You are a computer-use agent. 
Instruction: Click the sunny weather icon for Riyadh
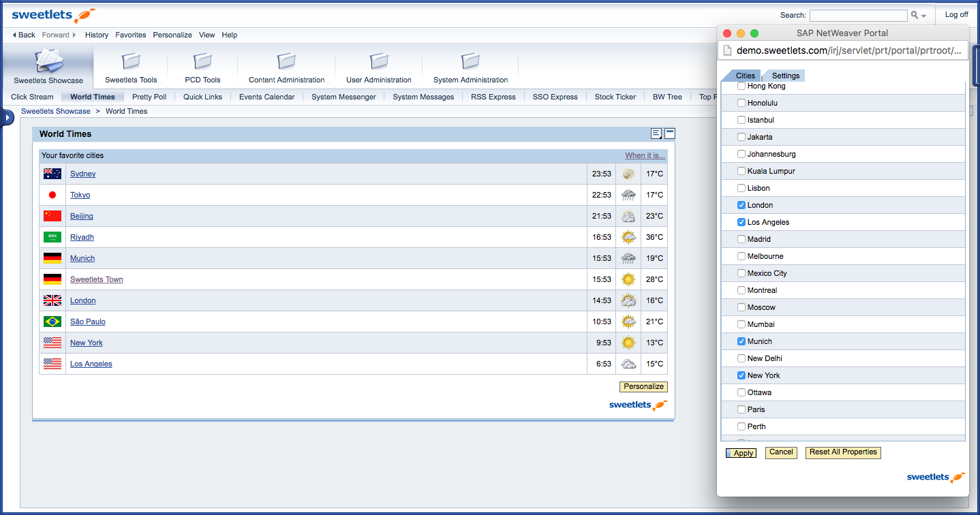click(628, 237)
